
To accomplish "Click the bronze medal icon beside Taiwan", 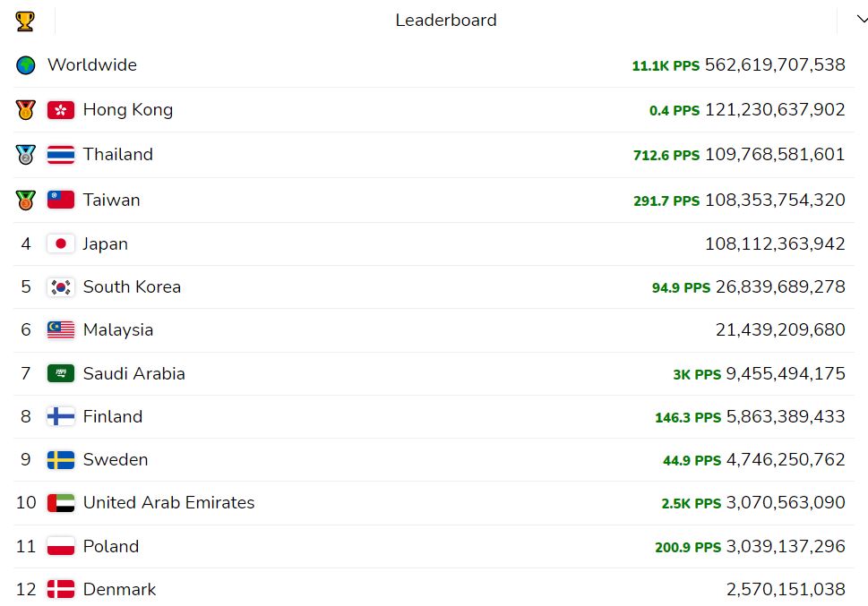I will pos(25,200).
